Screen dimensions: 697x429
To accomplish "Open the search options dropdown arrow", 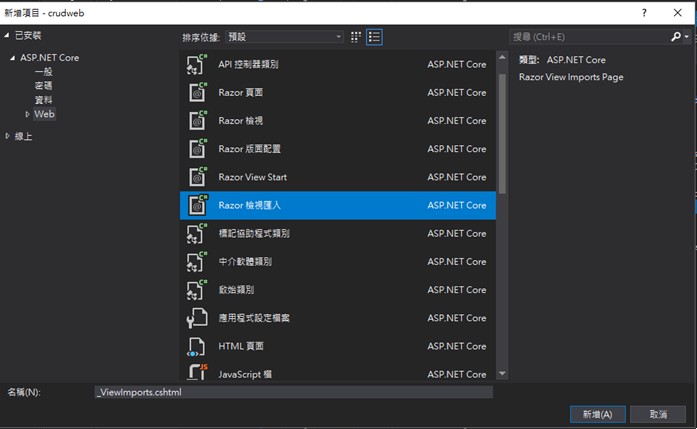I will pos(687,36).
